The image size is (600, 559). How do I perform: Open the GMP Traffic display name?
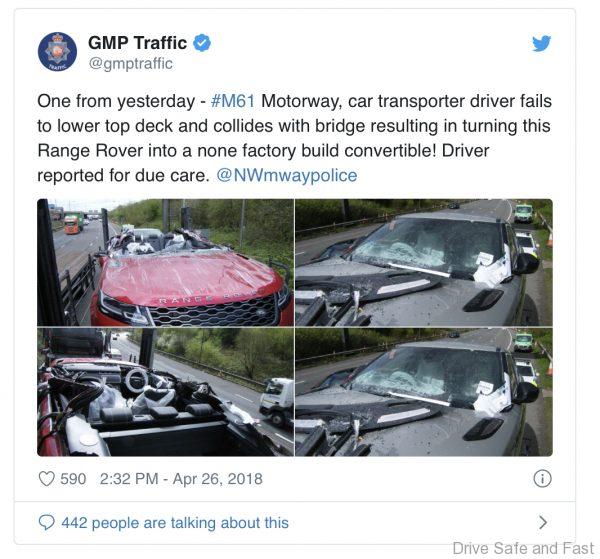click(137, 42)
